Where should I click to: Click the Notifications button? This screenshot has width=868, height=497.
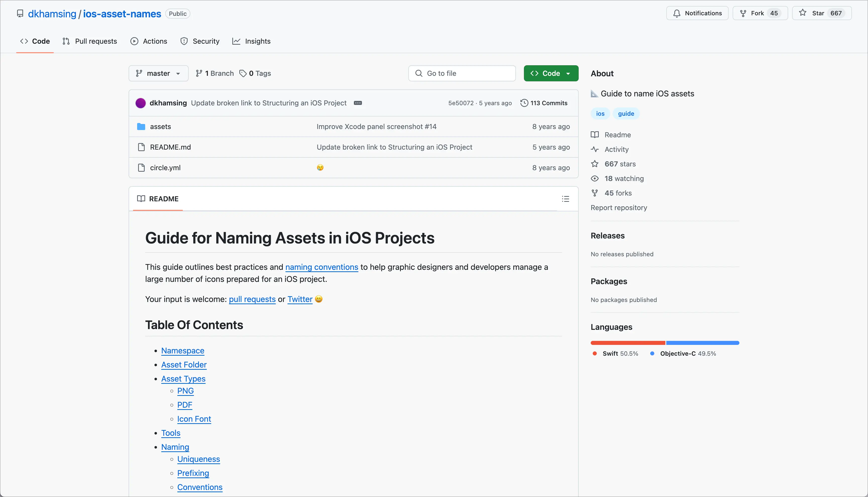click(x=697, y=13)
